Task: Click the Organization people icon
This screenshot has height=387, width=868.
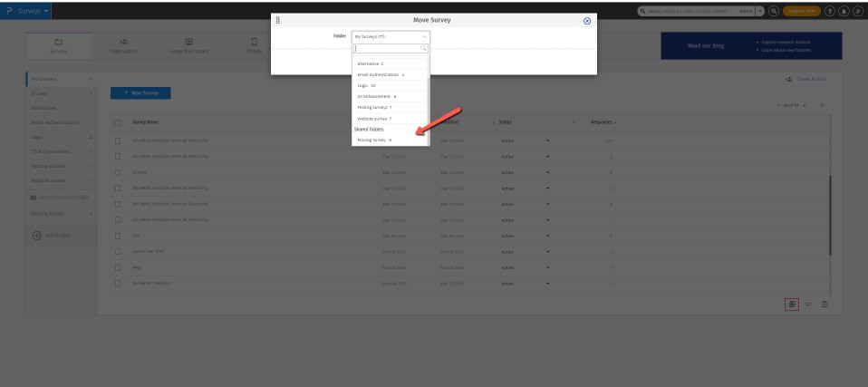Action: pos(124,42)
